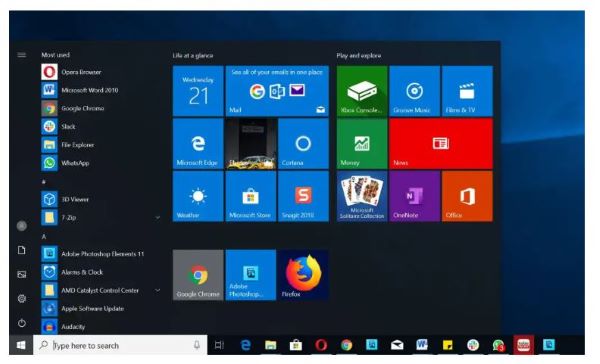Open Microsoft Solitaire Collection tile
Viewport: 600px width, 364px height.
(362, 196)
